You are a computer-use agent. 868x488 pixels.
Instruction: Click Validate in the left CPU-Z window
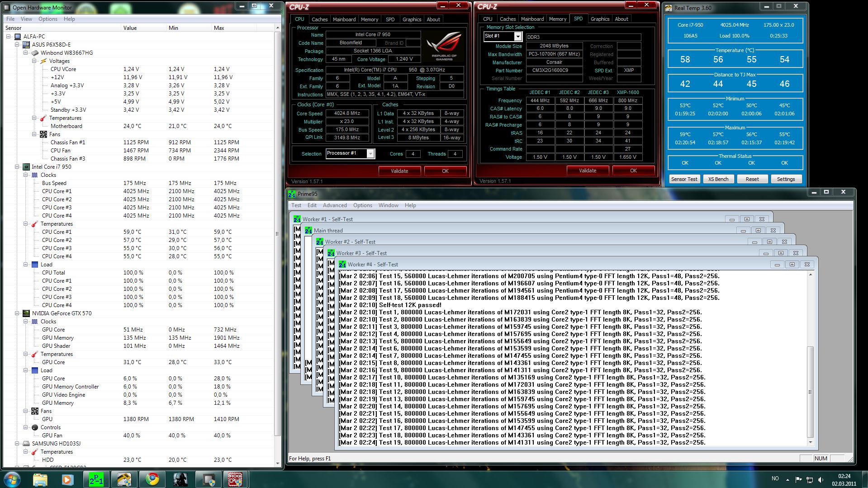pyautogui.click(x=399, y=171)
